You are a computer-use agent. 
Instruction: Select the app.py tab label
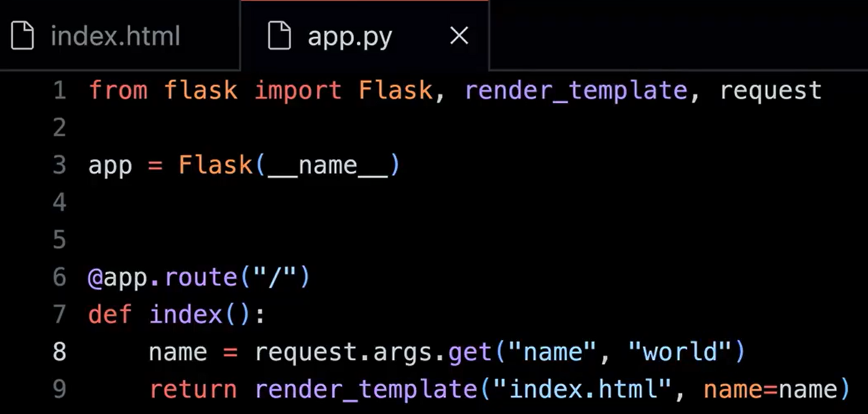point(349,37)
